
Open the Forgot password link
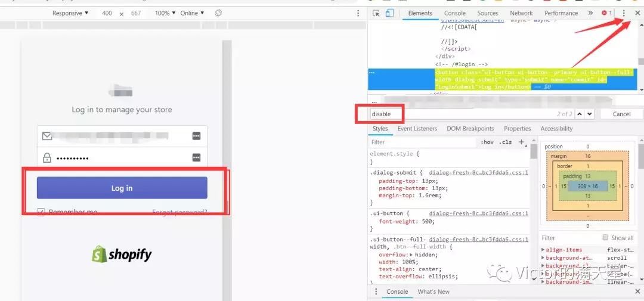(179, 212)
